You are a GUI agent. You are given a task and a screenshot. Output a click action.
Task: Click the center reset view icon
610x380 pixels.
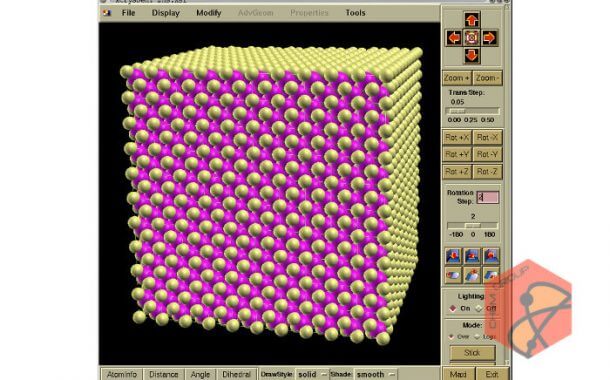click(x=472, y=38)
